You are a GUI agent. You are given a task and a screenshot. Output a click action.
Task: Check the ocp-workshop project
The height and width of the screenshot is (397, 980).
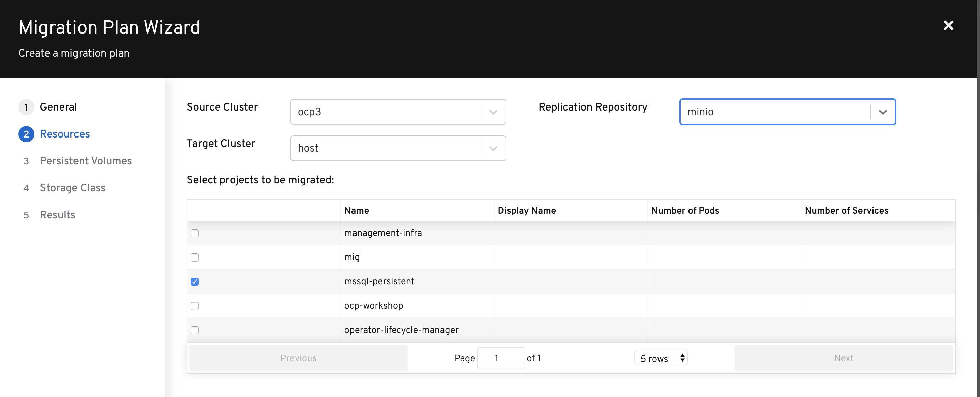195,306
